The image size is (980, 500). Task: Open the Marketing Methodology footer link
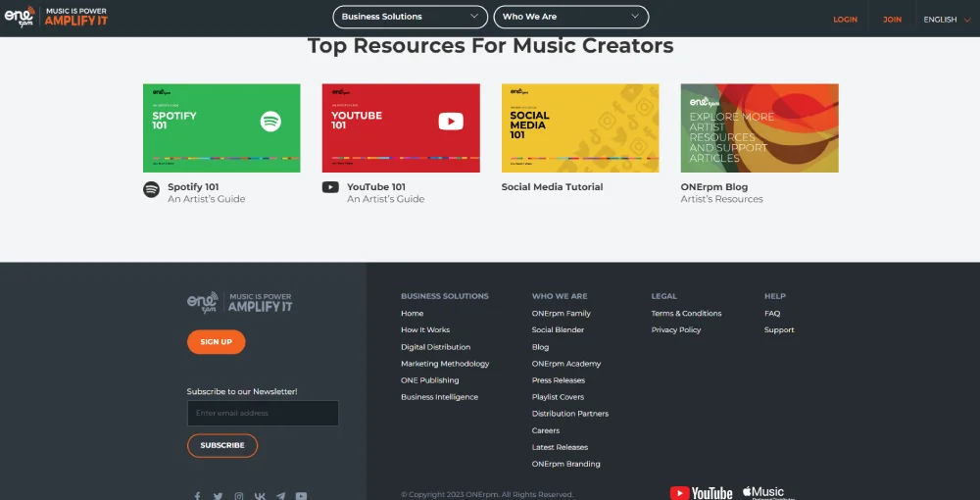445,364
